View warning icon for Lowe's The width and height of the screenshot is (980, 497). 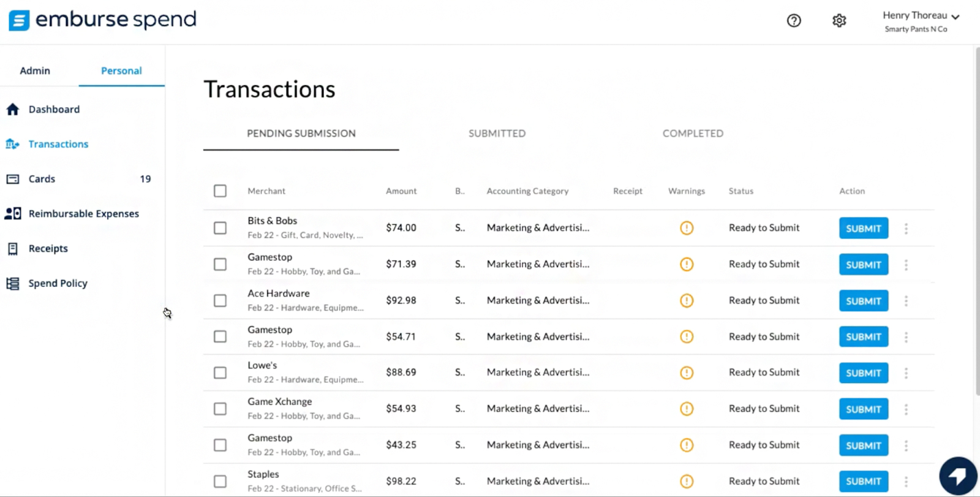tap(687, 373)
